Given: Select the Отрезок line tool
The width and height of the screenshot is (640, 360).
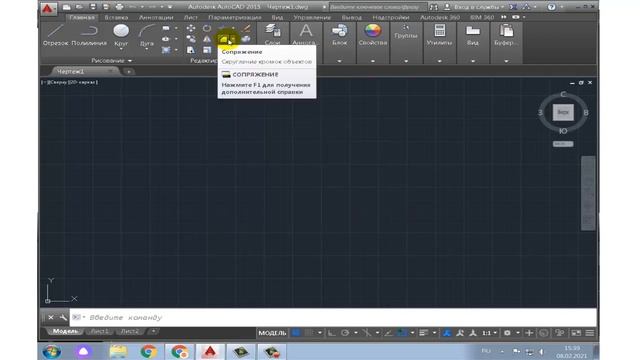Looking at the screenshot, I should tap(56, 35).
